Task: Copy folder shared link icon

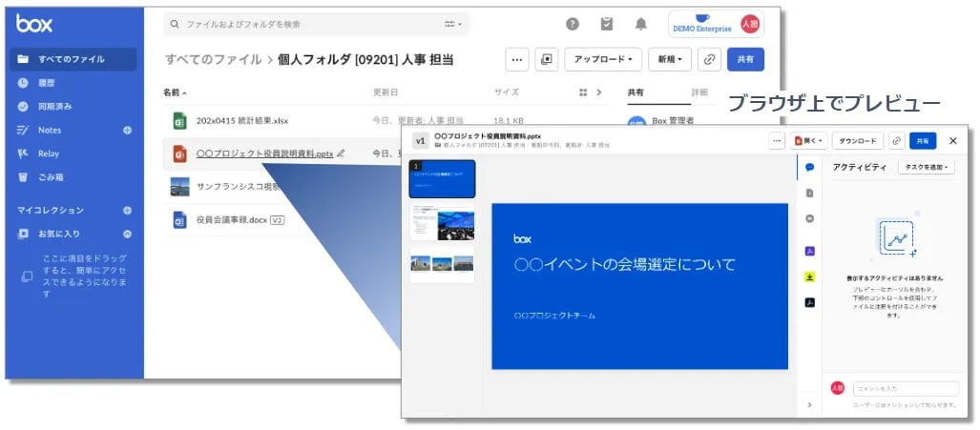Action: [709, 59]
